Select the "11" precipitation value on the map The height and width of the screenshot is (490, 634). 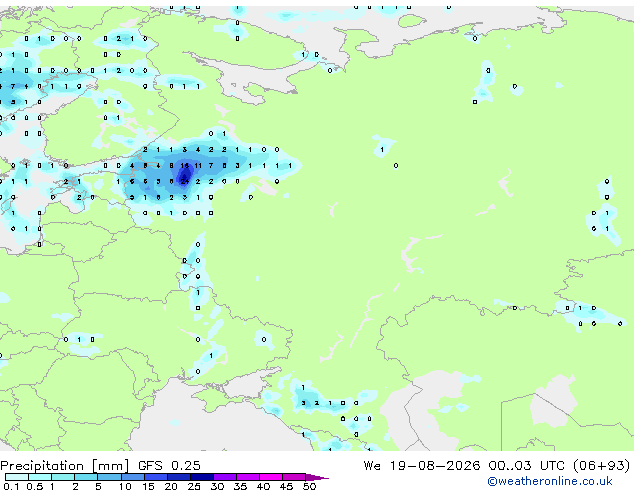198,165
